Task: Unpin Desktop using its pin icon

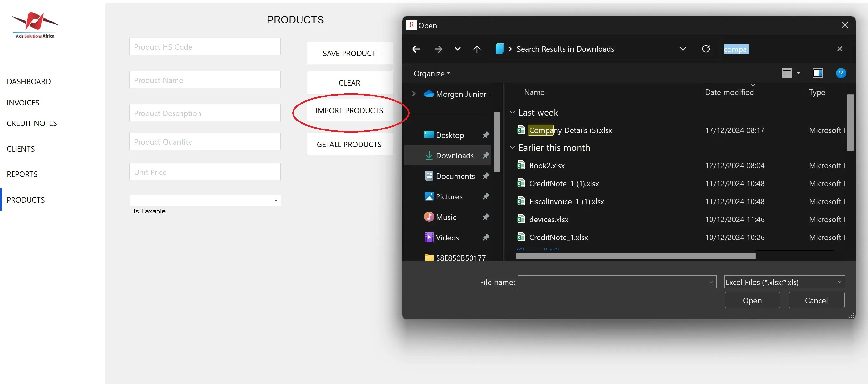Action: pos(486,135)
